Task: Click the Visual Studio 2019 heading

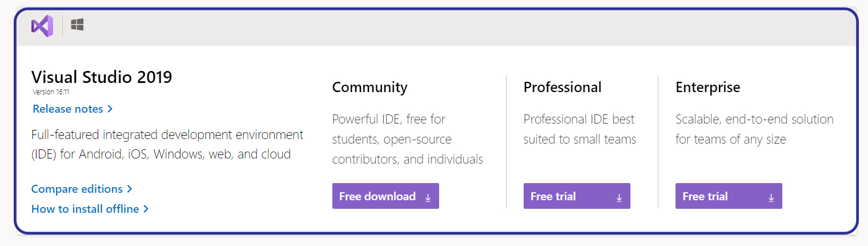Action: (102, 77)
